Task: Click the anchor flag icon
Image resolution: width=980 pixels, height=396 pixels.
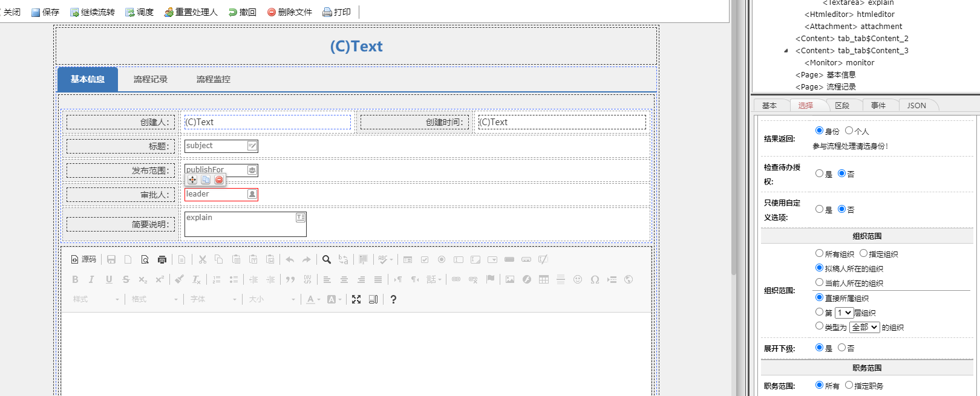Action: (x=490, y=279)
